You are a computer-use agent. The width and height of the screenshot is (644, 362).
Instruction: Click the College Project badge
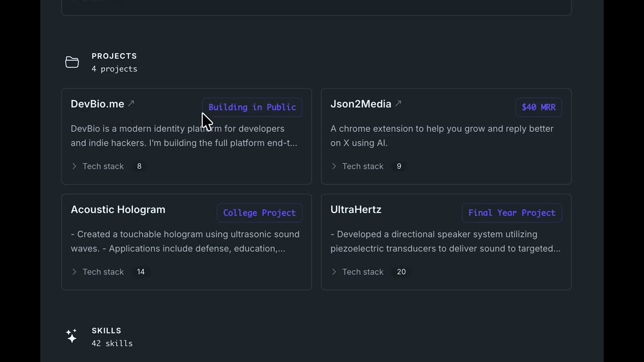tap(259, 213)
